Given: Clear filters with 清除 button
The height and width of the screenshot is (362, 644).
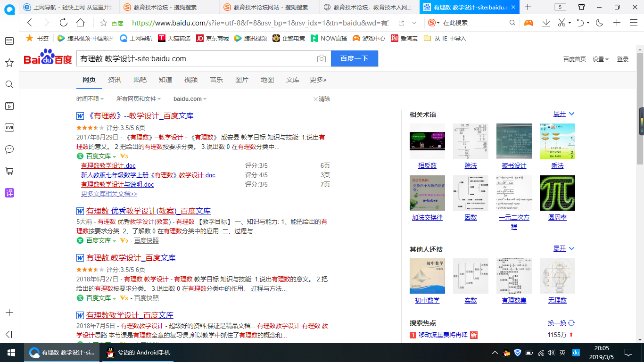Looking at the screenshot, I should tap(322, 99).
